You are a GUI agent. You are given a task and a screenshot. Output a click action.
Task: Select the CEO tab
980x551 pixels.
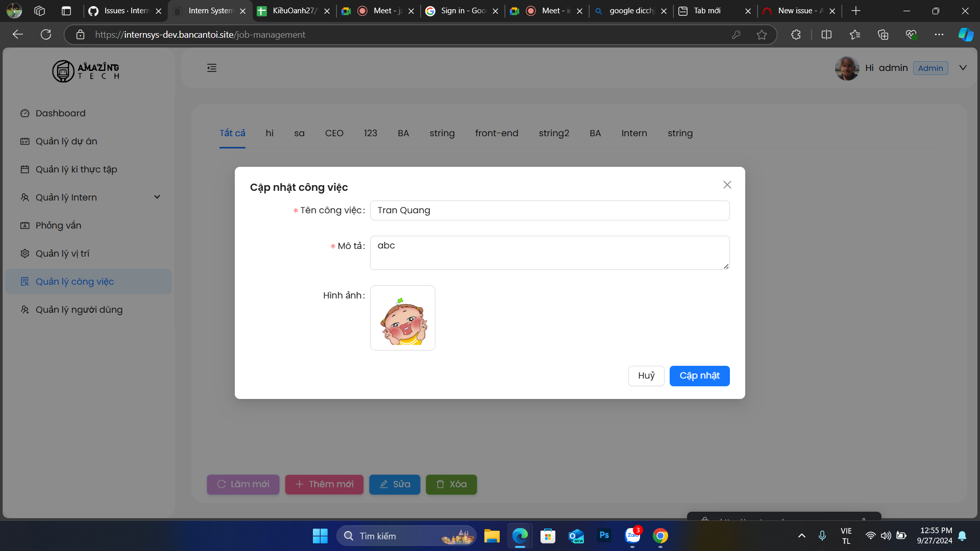coord(334,133)
